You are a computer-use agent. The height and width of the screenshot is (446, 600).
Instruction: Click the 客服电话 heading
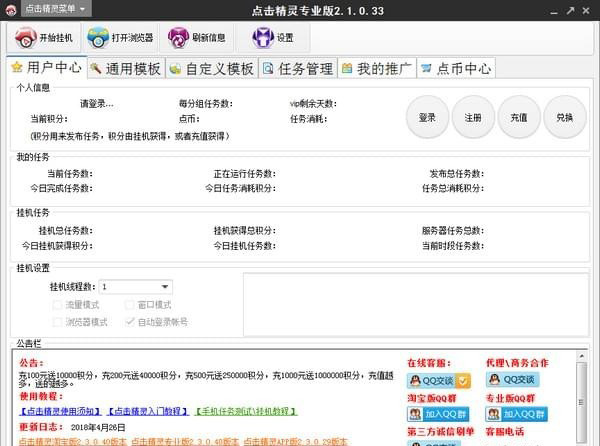[x=505, y=432]
